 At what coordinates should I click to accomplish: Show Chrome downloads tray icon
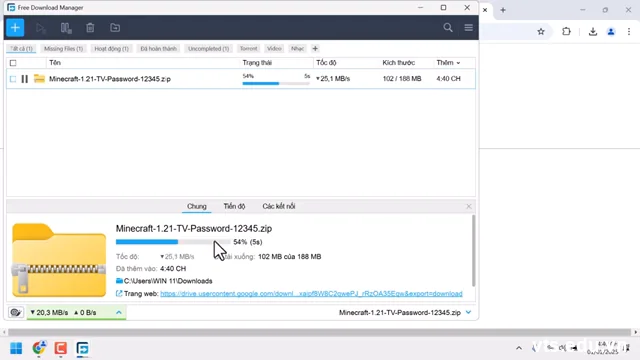pyautogui.click(x=593, y=31)
